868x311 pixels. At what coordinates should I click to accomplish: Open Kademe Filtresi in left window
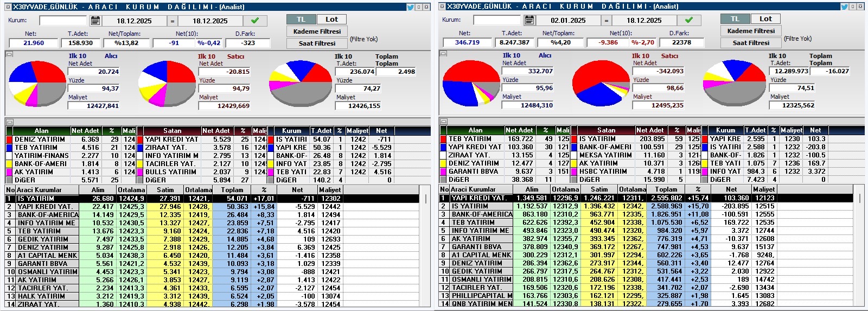[317, 31]
